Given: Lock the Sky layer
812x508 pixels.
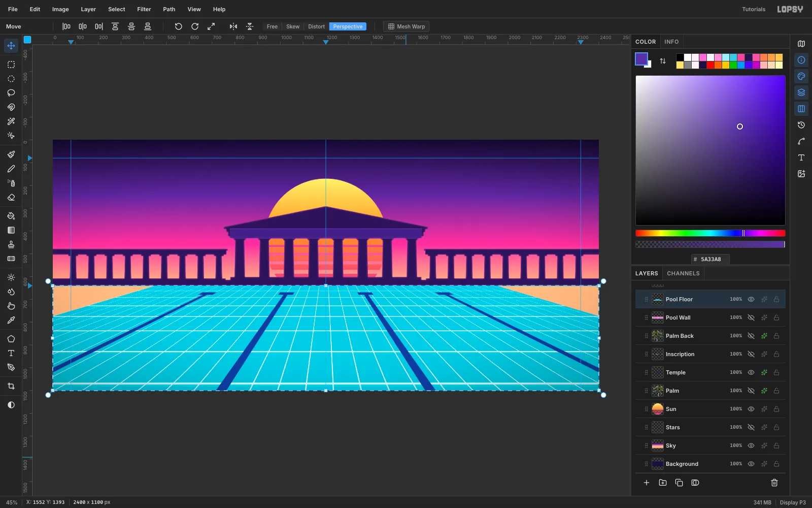Looking at the screenshot, I should tap(776, 446).
